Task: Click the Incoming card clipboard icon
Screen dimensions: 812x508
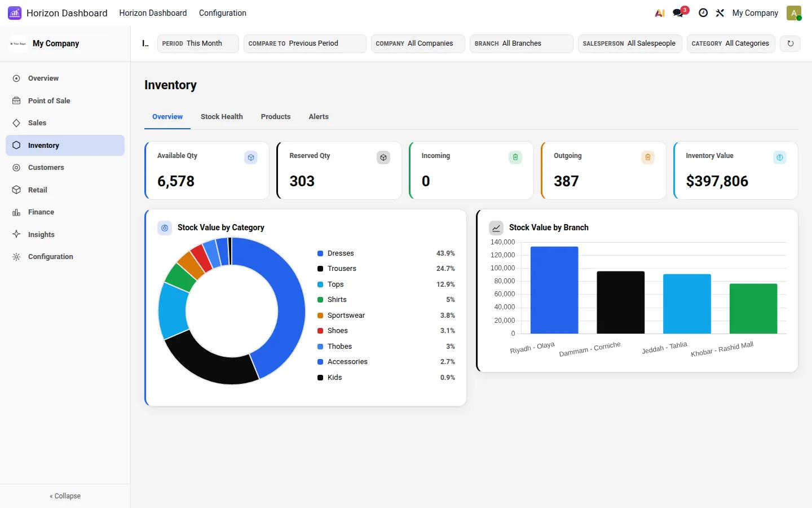Action: (x=515, y=157)
